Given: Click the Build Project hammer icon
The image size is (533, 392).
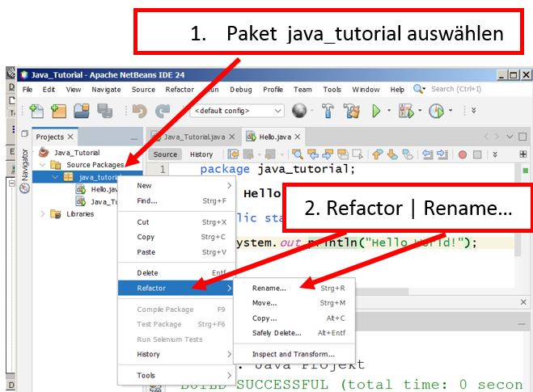Looking at the screenshot, I should (328, 111).
